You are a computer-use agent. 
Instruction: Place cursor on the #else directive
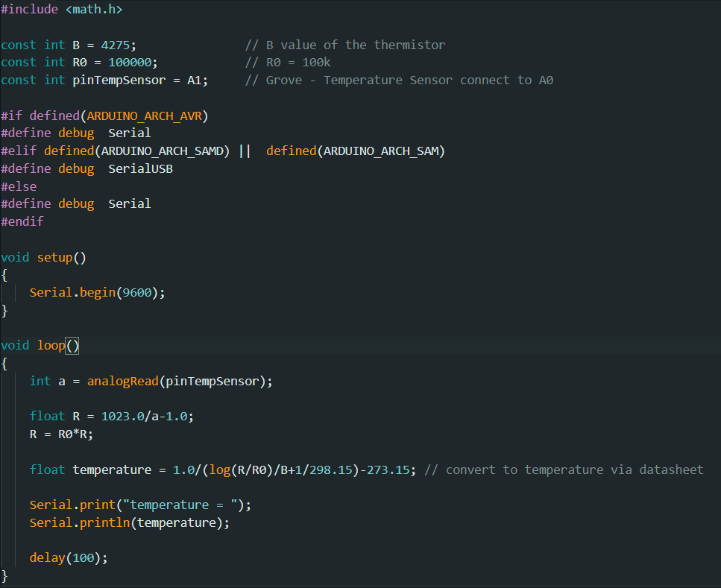(19, 186)
